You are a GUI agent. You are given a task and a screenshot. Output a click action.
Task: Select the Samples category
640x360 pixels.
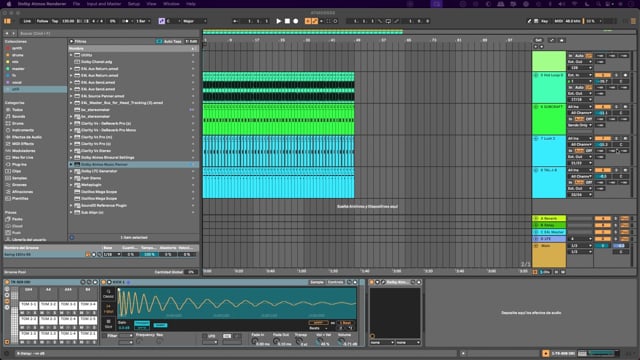point(20,178)
